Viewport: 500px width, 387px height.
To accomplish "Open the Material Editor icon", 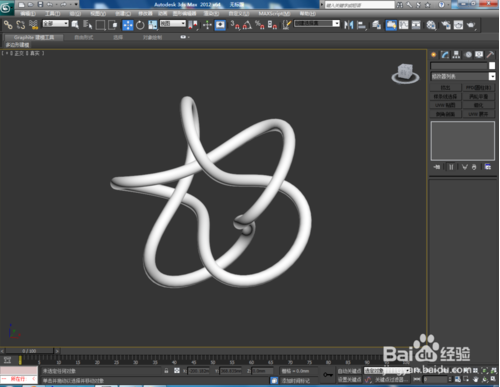I will click(431, 25).
